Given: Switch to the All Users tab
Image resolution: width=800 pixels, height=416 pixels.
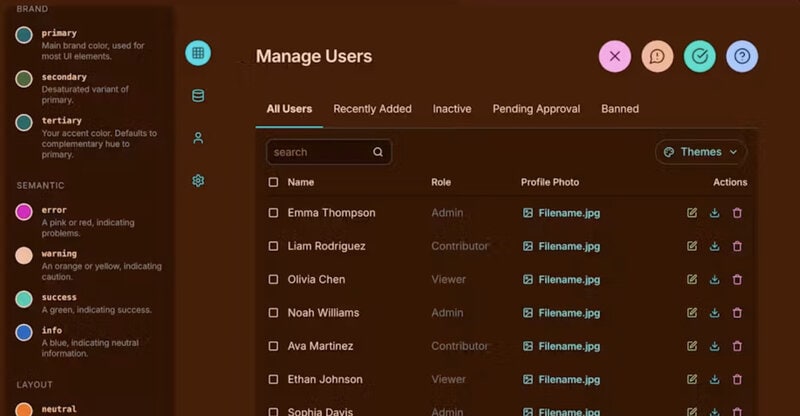Looking at the screenshot, I should pos(289,109).
